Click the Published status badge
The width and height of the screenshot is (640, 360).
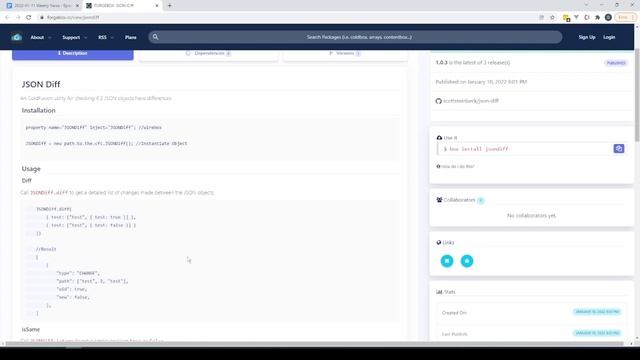click(616, 63)
